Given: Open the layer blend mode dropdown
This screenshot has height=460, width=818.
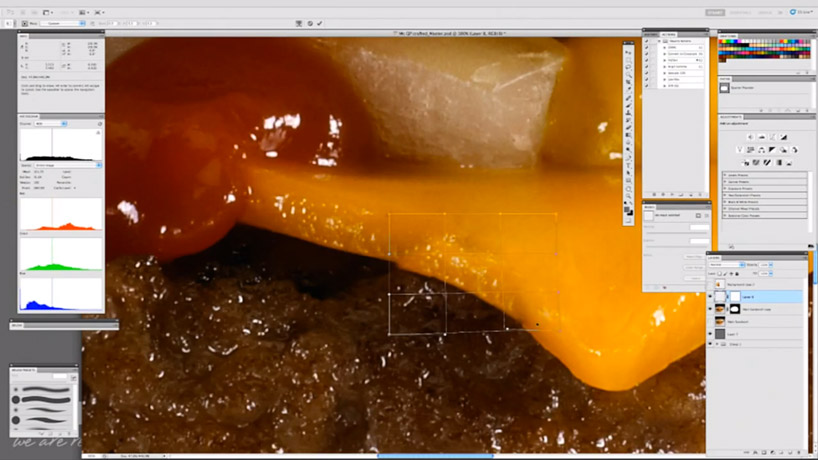Looking at the screenshot, I should [727, 264].
